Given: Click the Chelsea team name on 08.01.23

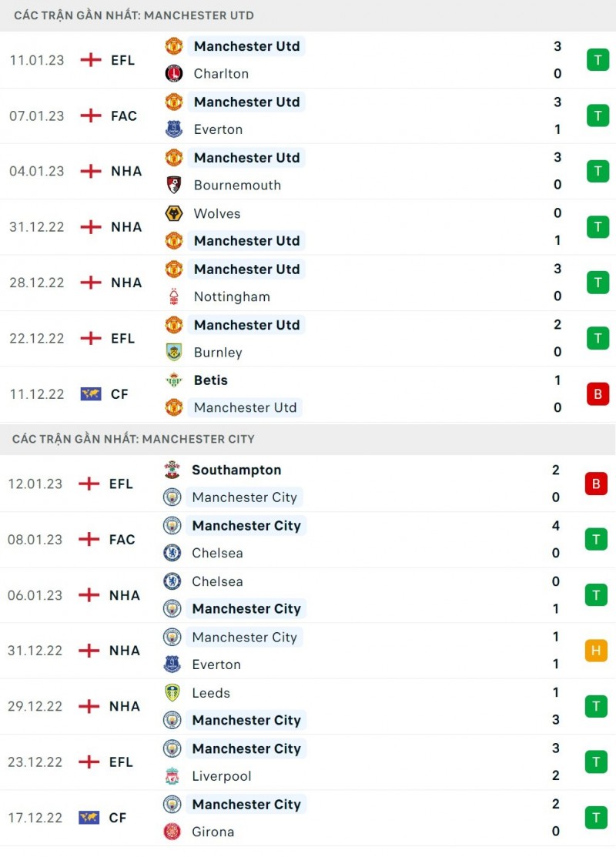Looking at the screenshot, I should pos(217,553).
